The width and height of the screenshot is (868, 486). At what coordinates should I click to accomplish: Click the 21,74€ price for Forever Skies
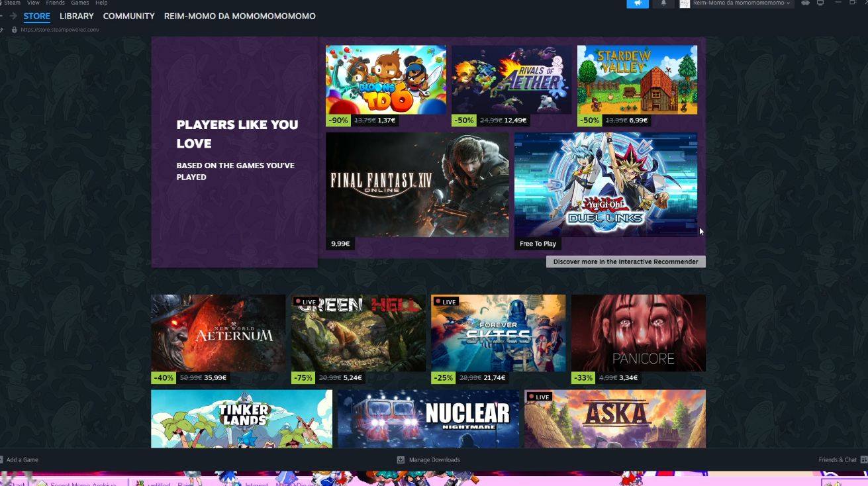494,378
